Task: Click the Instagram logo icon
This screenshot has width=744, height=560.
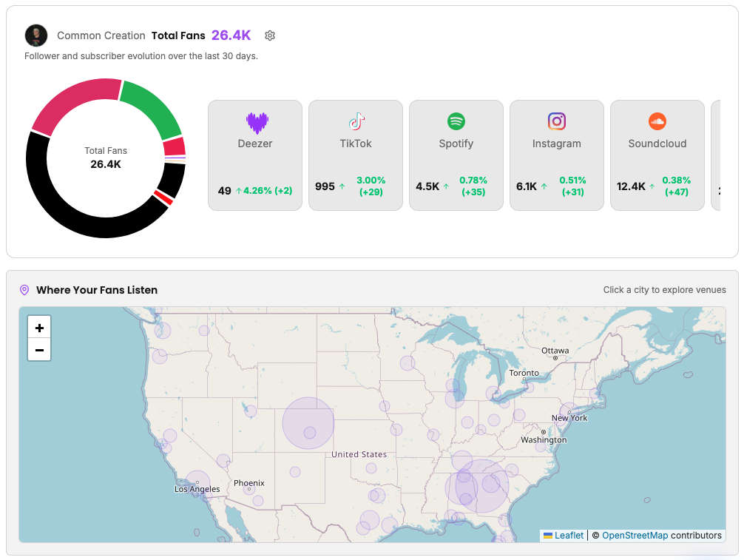Action: (x=557, y=121)
